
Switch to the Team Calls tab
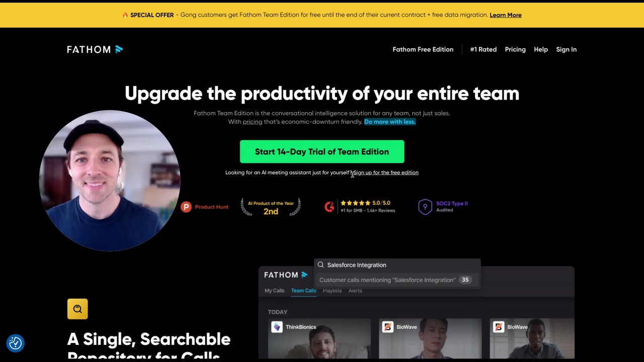(x=303, y=291)
